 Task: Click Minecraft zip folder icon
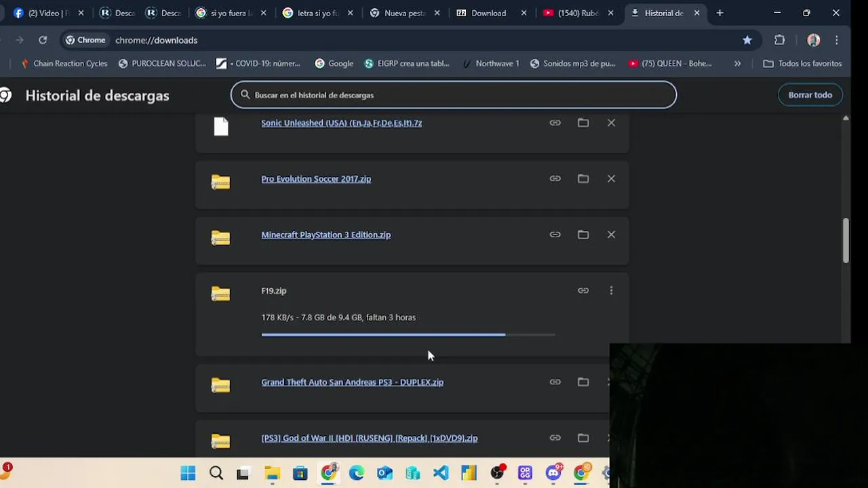(220, 238)
